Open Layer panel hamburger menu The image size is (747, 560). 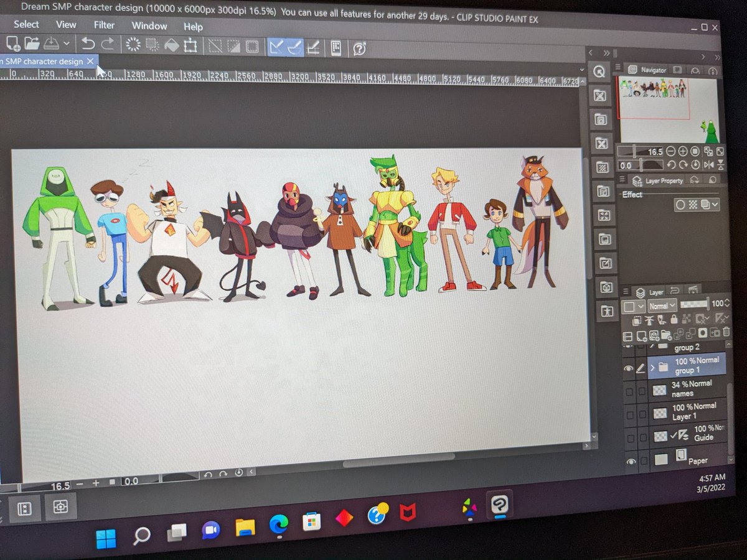tap(625, 291)
